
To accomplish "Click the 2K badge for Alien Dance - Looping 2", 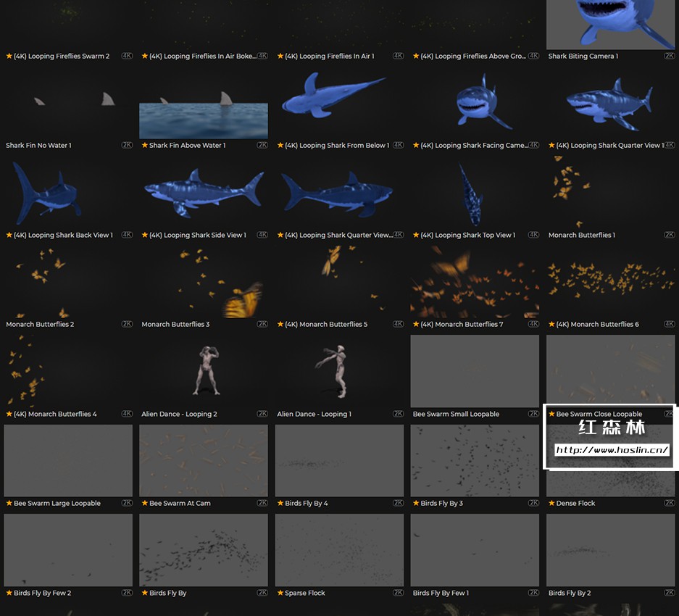I will 262,414.
